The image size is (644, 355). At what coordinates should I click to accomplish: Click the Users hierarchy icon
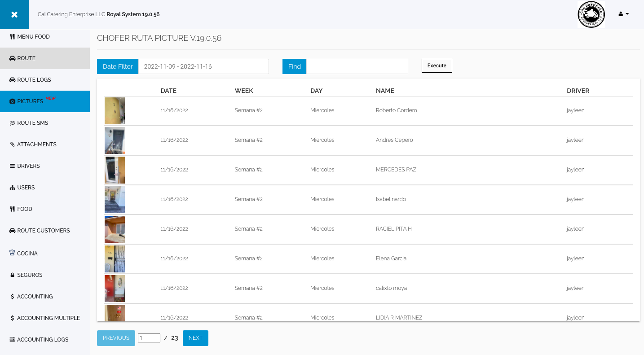12,188
